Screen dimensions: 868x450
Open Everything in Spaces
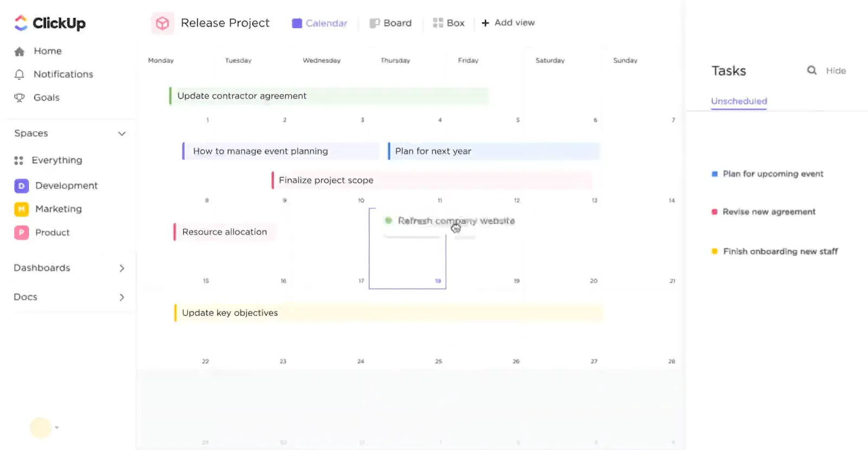[x=57, y=160]
